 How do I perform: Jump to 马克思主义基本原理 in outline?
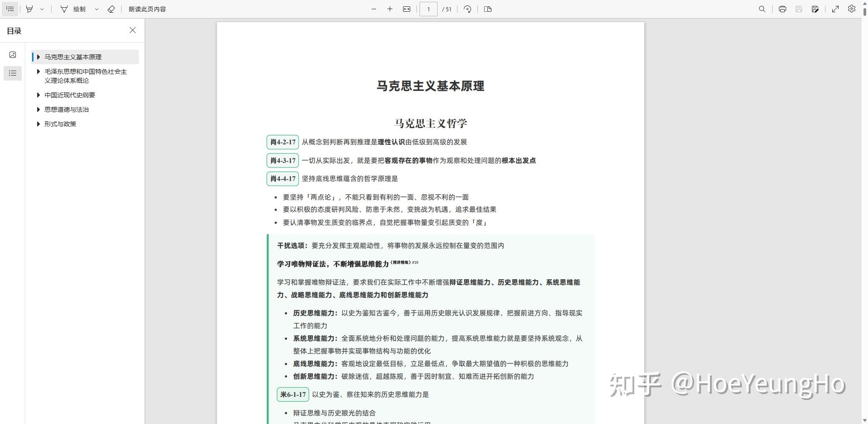73,57
